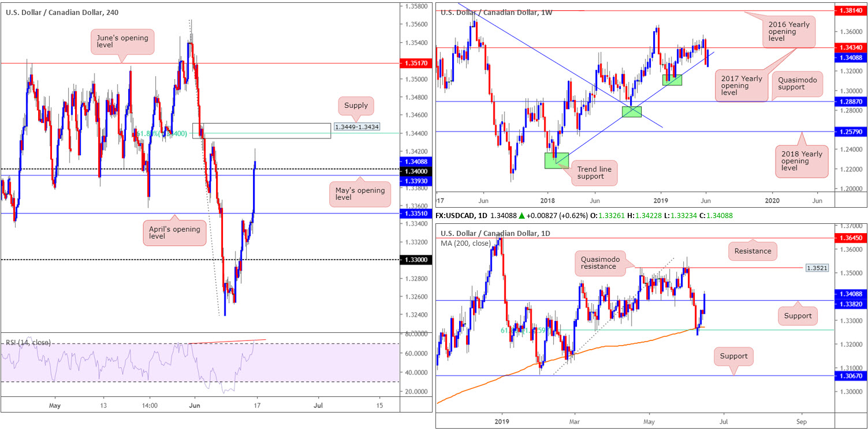Click the red 1.35170 price label
The image size is (868, 431).
415,63
